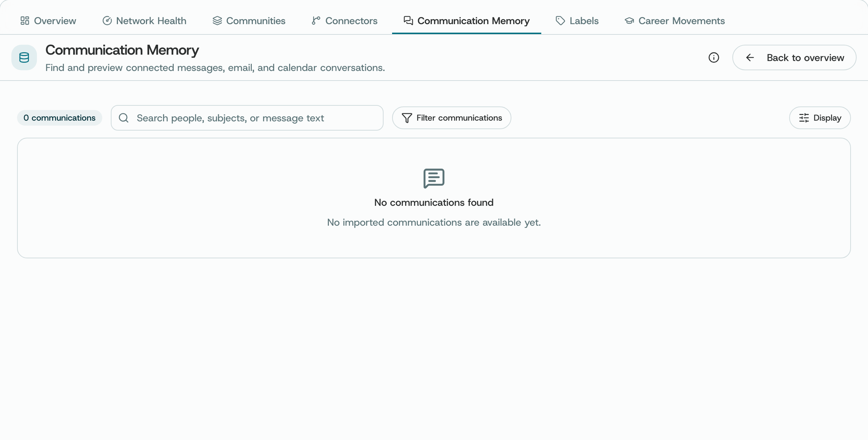Go to the Connectors tab
The width and height of the screenshot is (868, 440).
[x=344, y=21]
